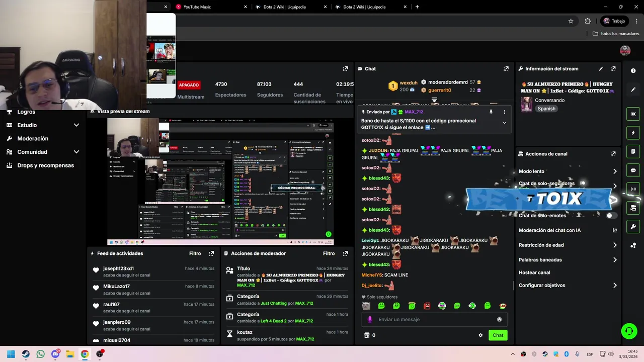Show hidden system tray icons
The width and height of the screenshot is (644, 362).
(x=513, y=354)
